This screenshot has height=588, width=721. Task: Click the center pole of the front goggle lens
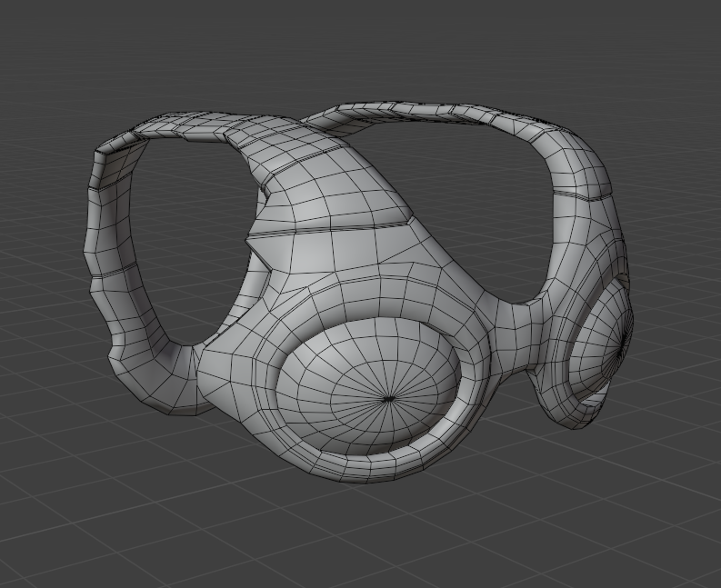click(387, 399)
